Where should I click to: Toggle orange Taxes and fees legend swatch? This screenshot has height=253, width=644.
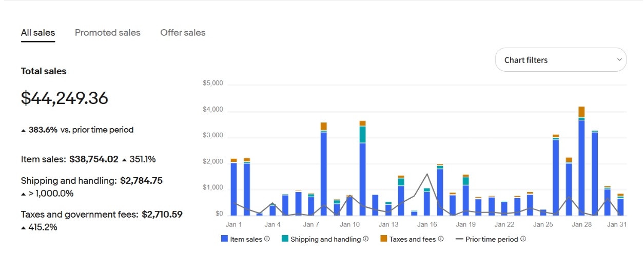tap(383, 239)
